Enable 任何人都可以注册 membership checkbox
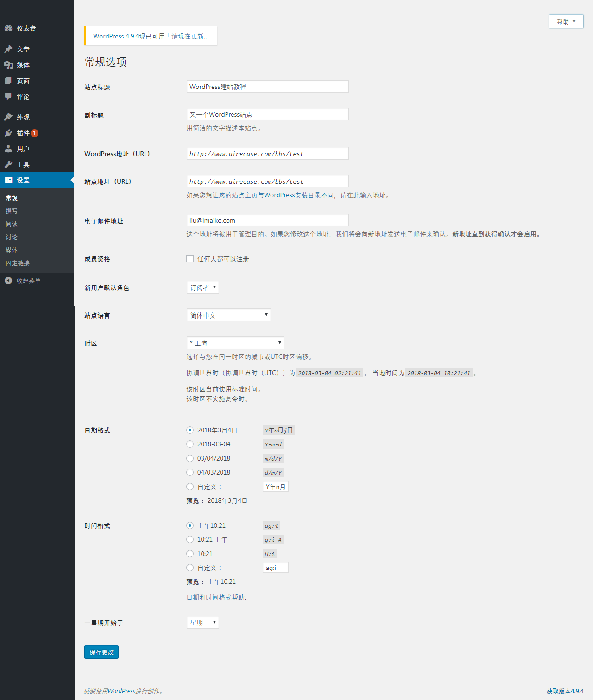Screen dimensions: 593x700 (x=189, y=259)
